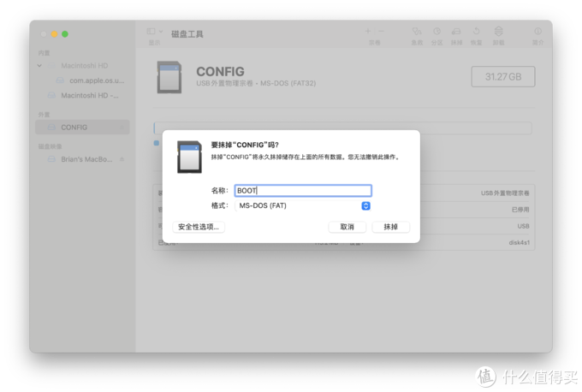Click the 抹掉 erase button in dialog
Viewport: 582px width, 392px height.
[x=391, y=227]
